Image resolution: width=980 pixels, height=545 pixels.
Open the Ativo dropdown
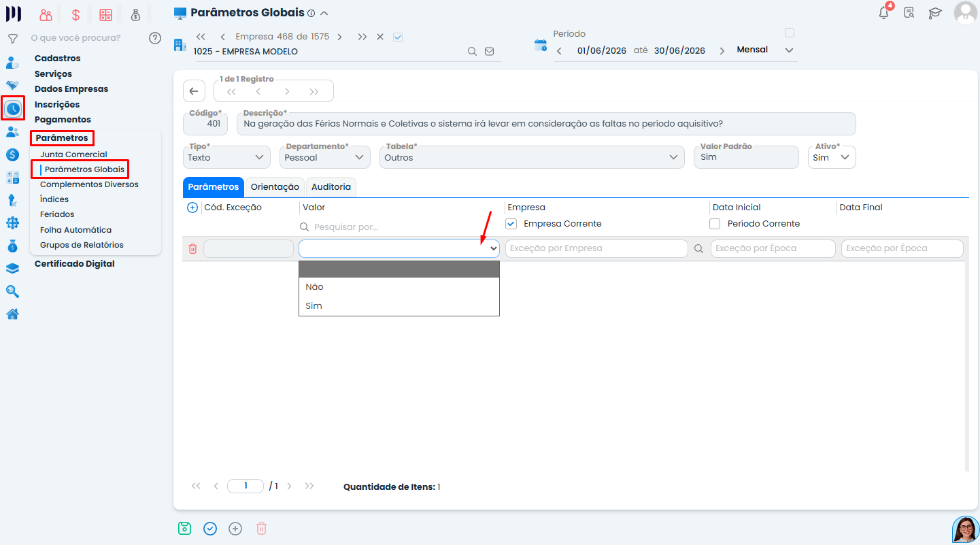pyautogui.click(x=832, y=157)
